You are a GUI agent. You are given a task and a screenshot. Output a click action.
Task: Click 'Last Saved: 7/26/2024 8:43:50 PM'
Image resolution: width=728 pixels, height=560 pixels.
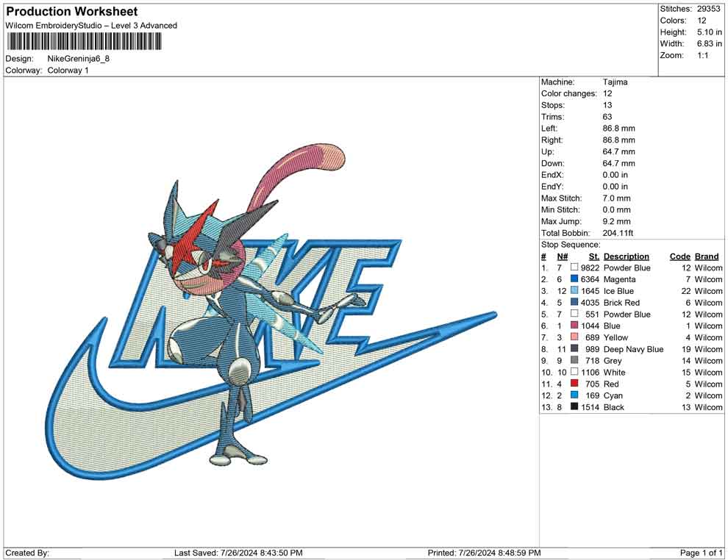tap(238, 553)
